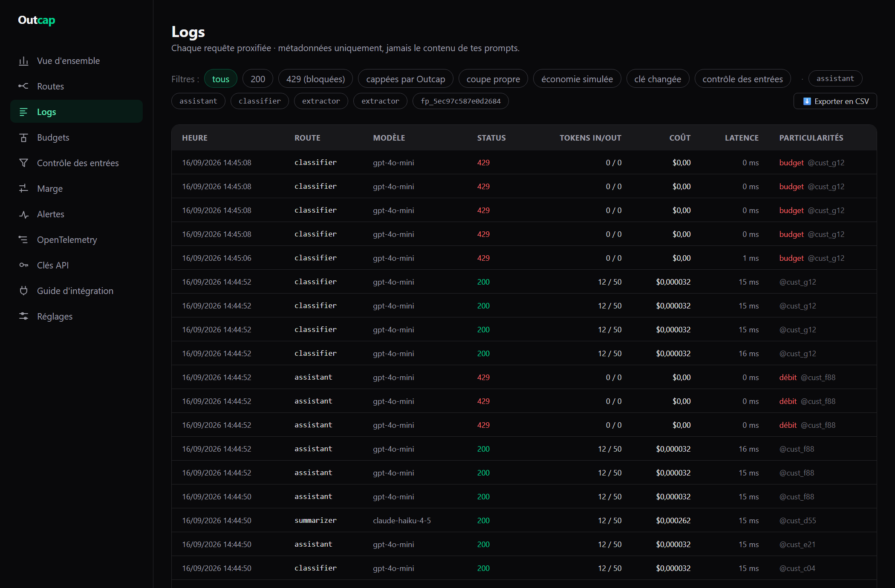This screenshot has width=895, height=588.
Task: Toggle the 'cappées par Outcap' filter
Action: click(405, 79)
